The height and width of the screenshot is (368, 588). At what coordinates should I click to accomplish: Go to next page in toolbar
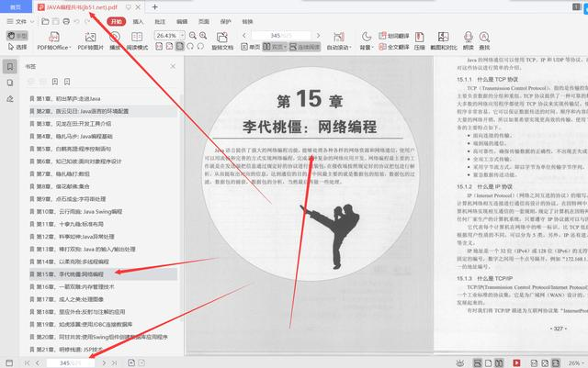(319, 35)
